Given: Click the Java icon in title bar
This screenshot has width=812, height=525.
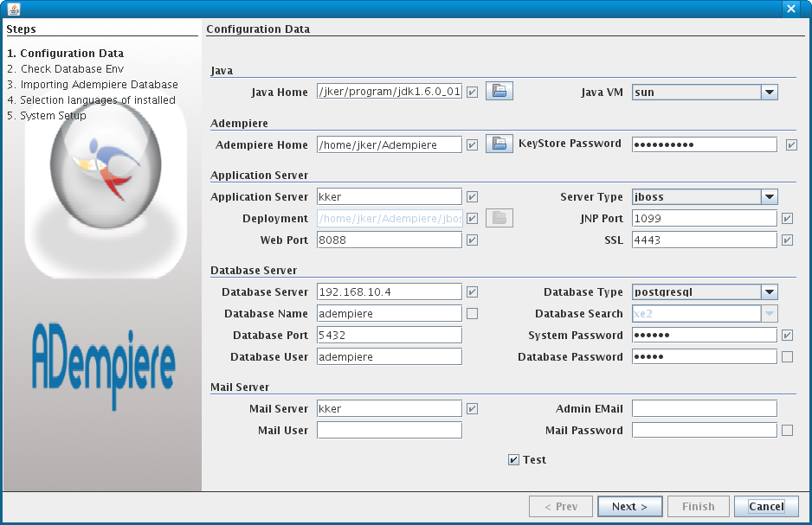Looking at the screenshot, I should pyautogui.click(x=14, y=9).
